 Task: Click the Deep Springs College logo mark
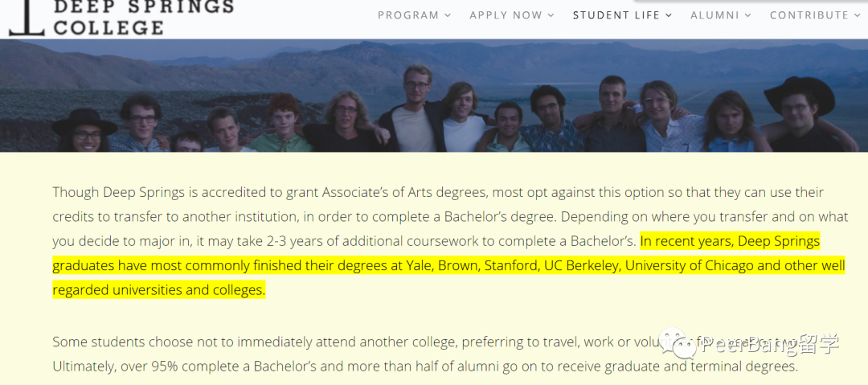coord(26,18)
